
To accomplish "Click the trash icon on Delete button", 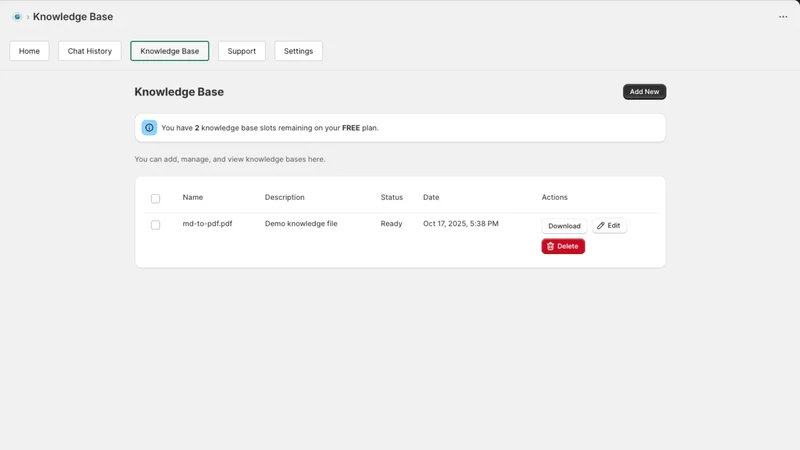I will click(x=551, y=246).
